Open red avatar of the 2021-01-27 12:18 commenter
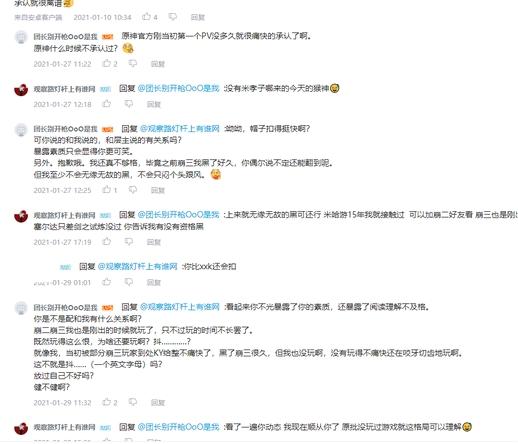 (21, 90)
